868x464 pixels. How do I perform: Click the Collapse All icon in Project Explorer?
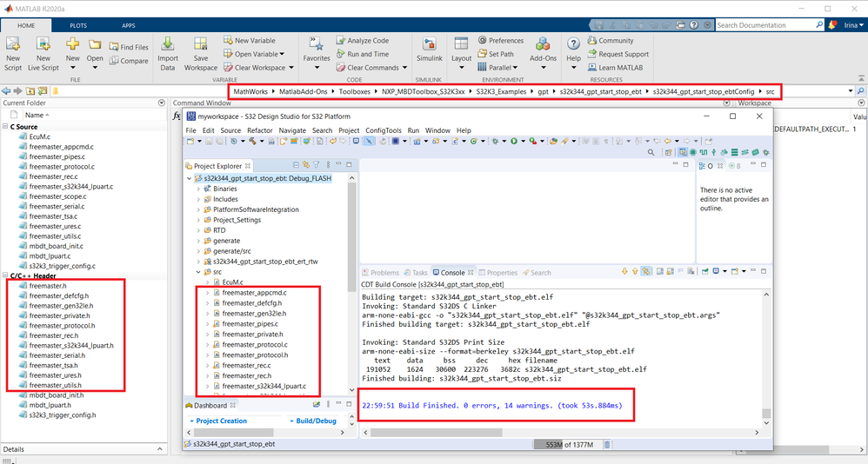297,165
